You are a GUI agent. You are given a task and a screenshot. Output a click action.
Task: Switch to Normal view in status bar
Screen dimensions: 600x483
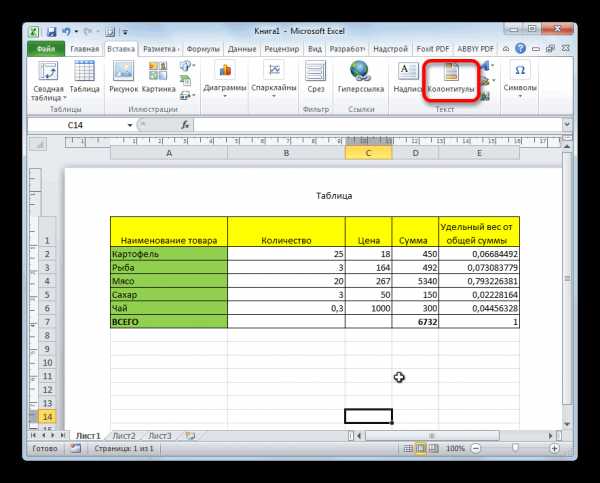coord(408,448)
